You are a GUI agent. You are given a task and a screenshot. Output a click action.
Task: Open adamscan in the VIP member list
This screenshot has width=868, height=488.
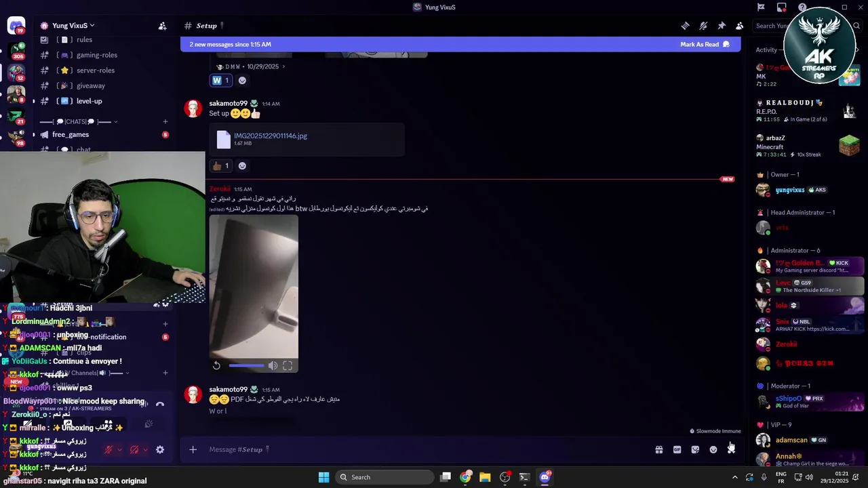810,441
